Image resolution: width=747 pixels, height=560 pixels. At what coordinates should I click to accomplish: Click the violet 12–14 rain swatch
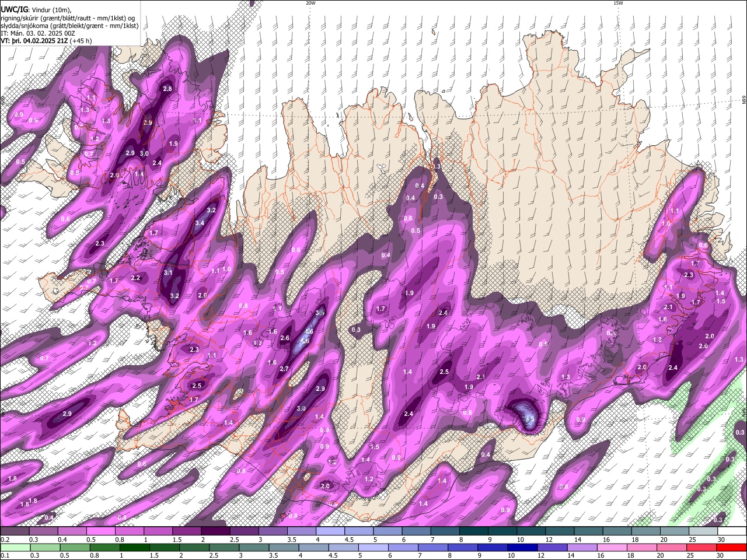tap(551, 548)
